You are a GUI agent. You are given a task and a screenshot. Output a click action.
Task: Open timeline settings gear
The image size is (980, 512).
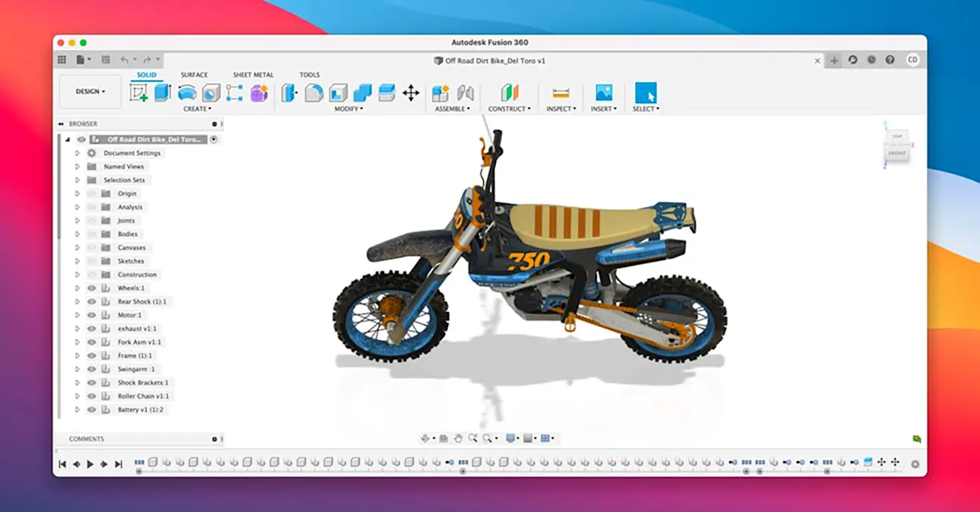pyautogui.click(x=915, y=464)
